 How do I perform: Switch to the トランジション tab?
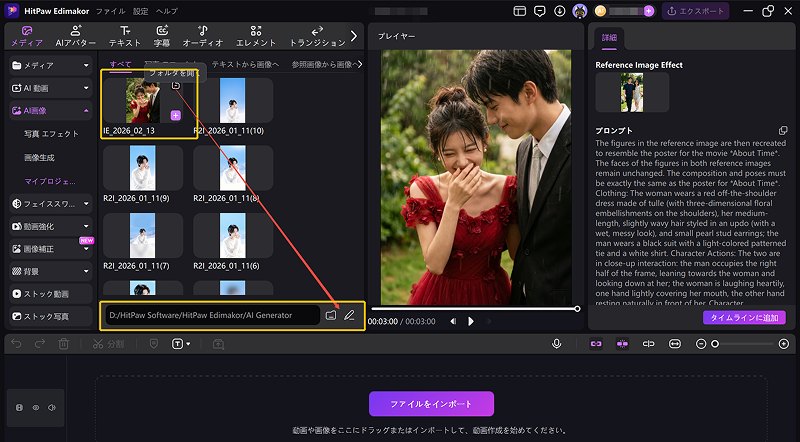[x=317, y=36]
